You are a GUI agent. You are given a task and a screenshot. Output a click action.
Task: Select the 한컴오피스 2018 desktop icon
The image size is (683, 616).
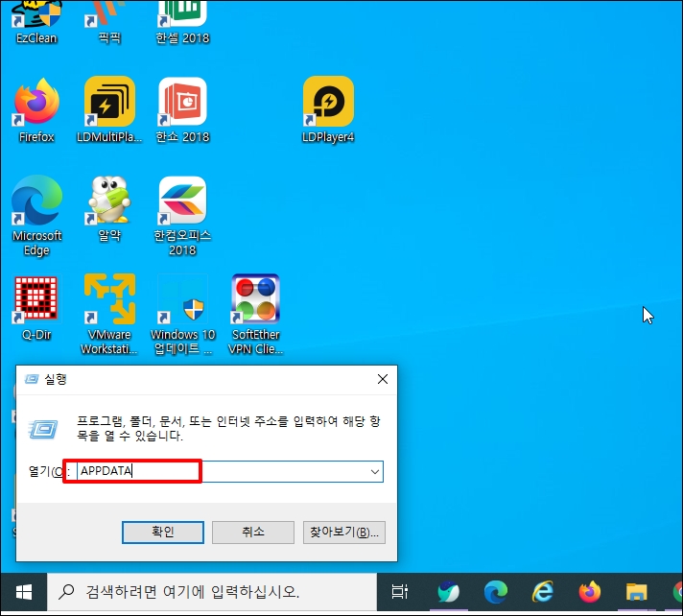tap(182, 216)
